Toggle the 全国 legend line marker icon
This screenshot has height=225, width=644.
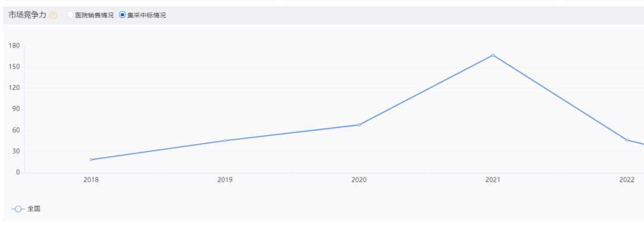pyautogui.click(x=18, y=209)
